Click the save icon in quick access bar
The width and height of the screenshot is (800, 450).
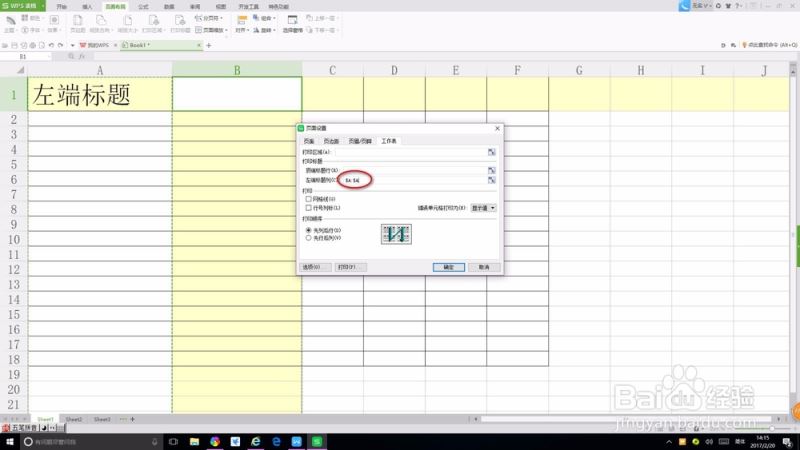(x=14, y=45)
